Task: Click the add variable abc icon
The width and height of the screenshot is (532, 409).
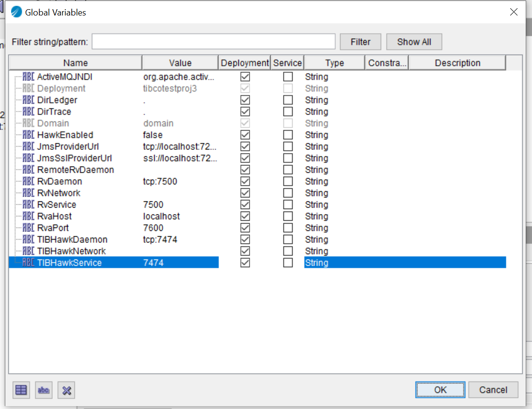Action: point(44,390)
